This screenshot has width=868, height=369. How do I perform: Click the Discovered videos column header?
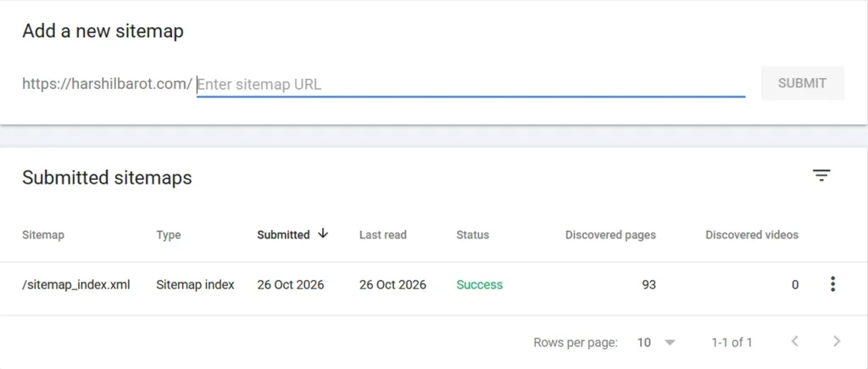752,235
